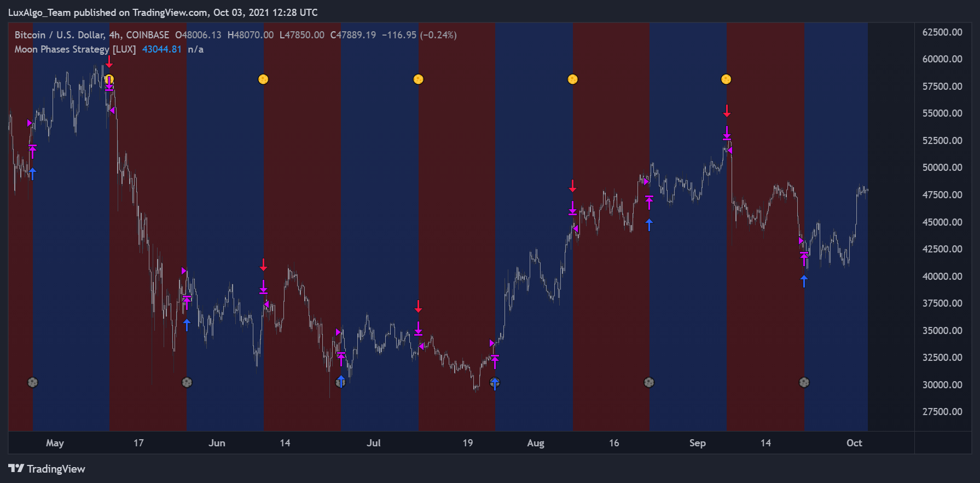Click the full moon marker in mid-May
This screenshot has width=980, height=483.
pos(109,79)
